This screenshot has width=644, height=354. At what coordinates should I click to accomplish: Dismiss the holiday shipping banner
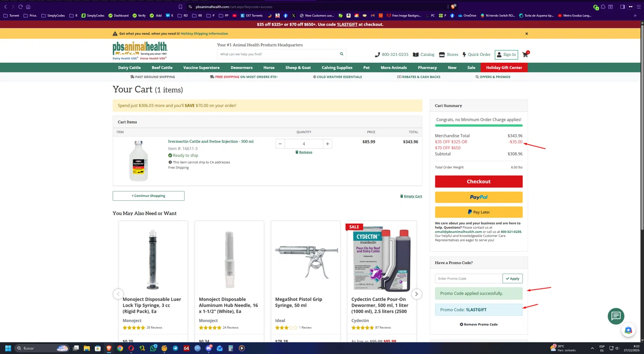(527, 34)
